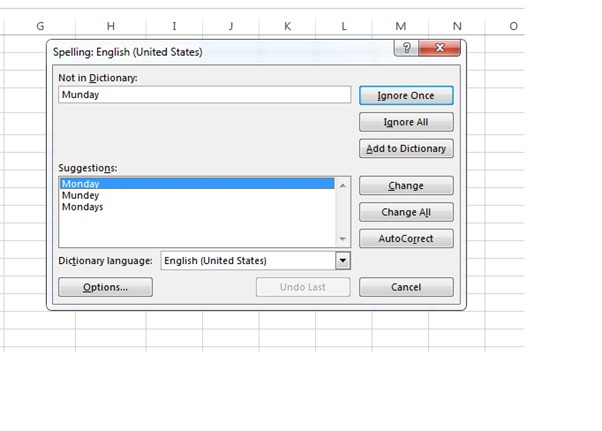Screen dimensions: 602x431
Task: Click the suggestions list scroll up arrow
Action: tap(343, 185)
